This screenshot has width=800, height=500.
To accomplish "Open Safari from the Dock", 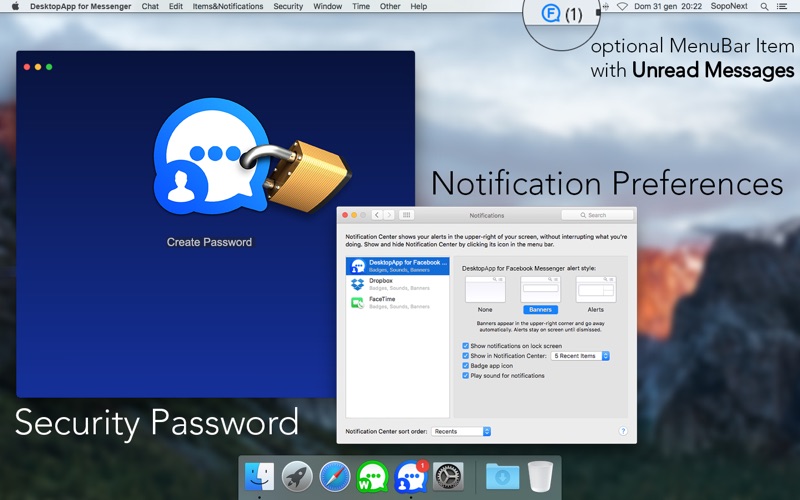I will point(335,477).
